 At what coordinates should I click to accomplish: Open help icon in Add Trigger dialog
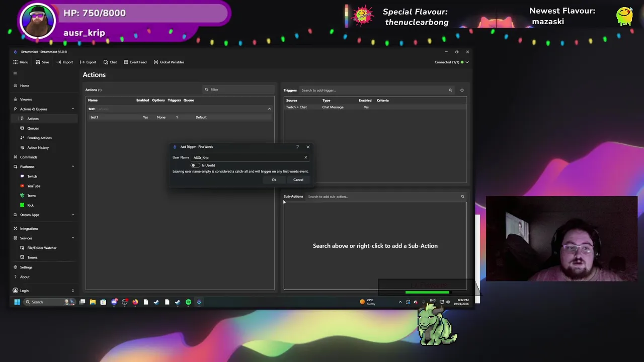click(x=297, y=147)
